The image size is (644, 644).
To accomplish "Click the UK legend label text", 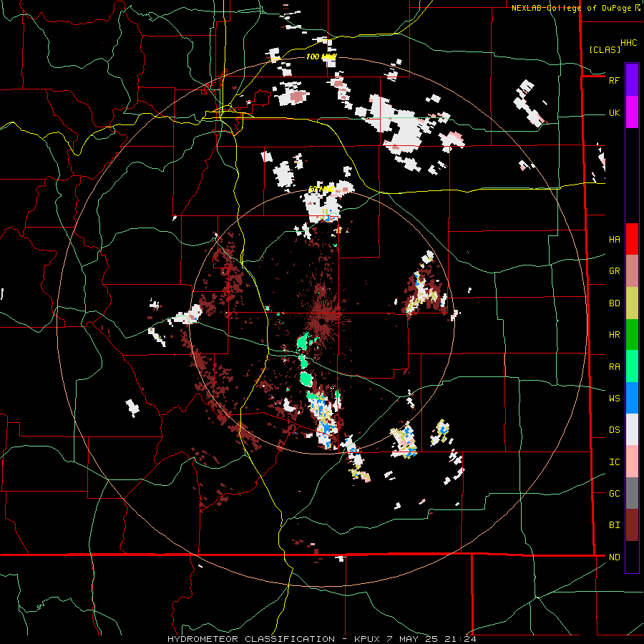I will (x=614, y=113).
